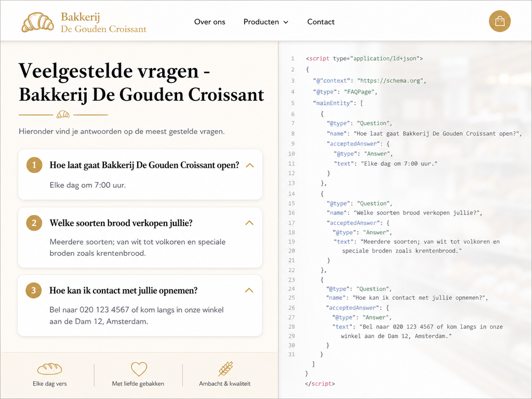Screen dimensions: 532x399
Task: Click the 'Elke dag vers' label
Action: point(49,384)
